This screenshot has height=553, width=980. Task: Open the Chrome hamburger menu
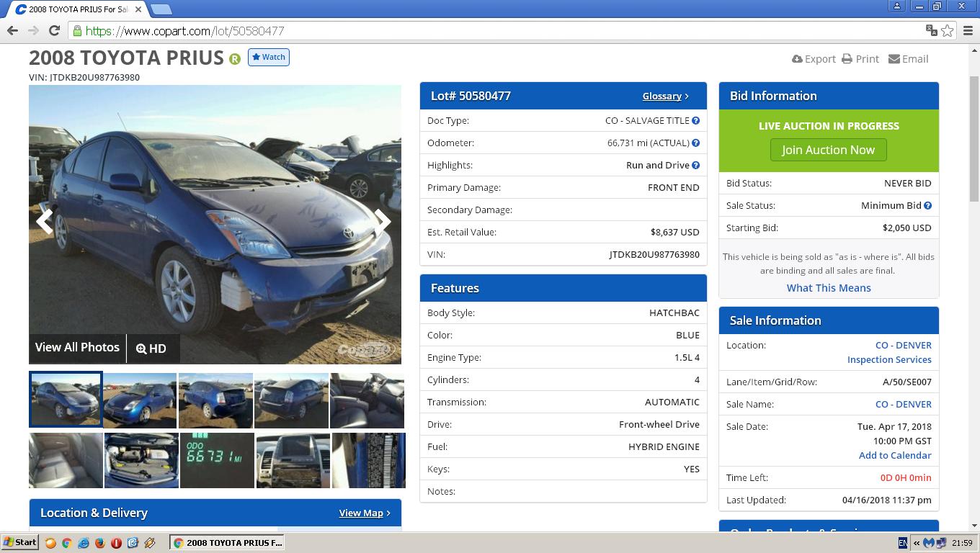[x=968, y=30]
